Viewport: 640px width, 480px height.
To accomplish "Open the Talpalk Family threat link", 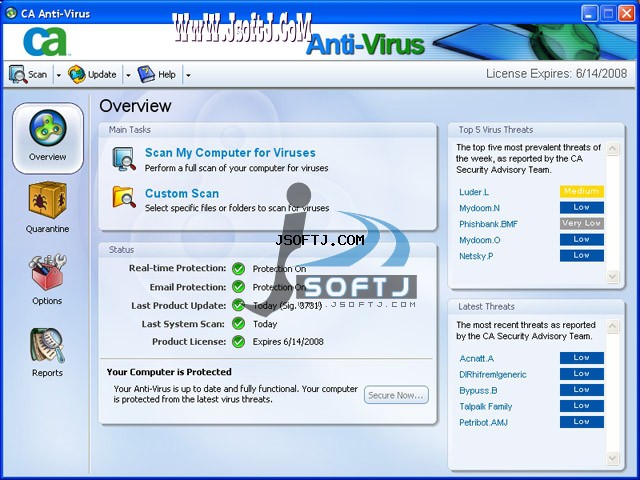I will click(485, 407).
